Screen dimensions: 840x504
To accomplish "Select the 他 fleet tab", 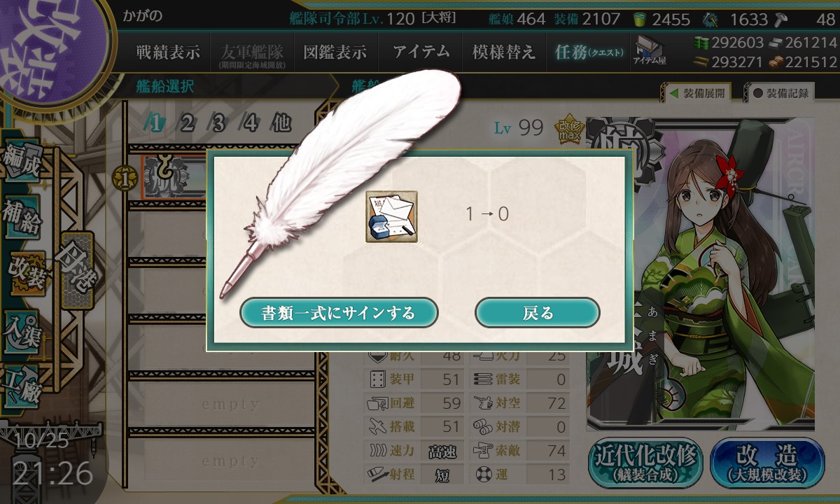I will tap(281, 124).
